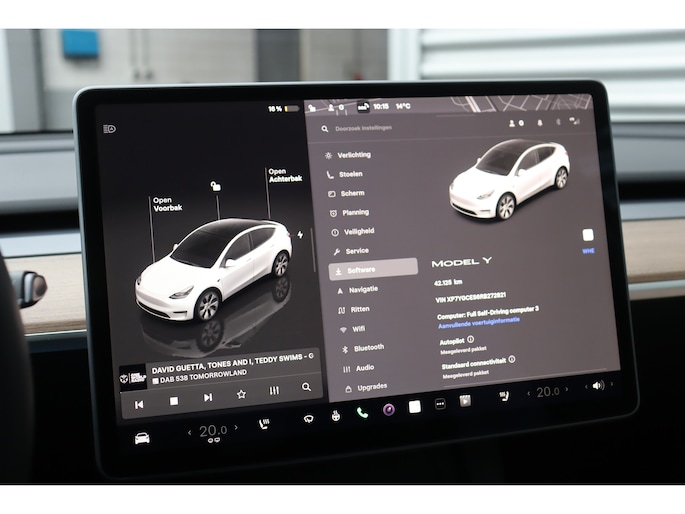Open the phone app in bottom bar

click(x=362, y=411)
